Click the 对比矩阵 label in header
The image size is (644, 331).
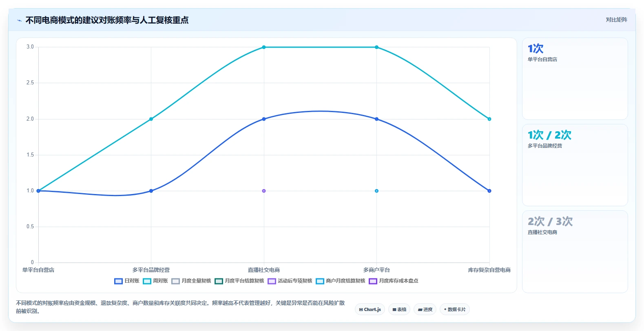coord(616,20)
